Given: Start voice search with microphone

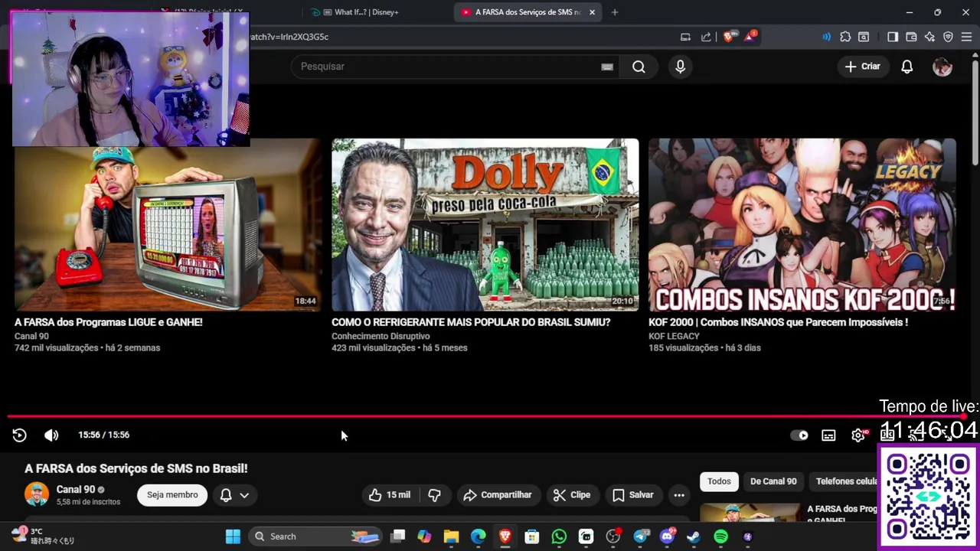Looking at the screenshot, I should coord(680,67).
